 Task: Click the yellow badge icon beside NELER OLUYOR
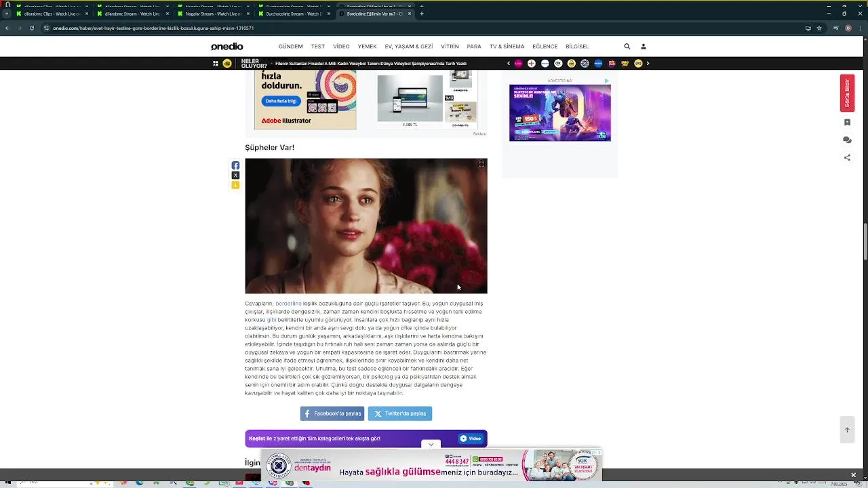pos(227,64)
